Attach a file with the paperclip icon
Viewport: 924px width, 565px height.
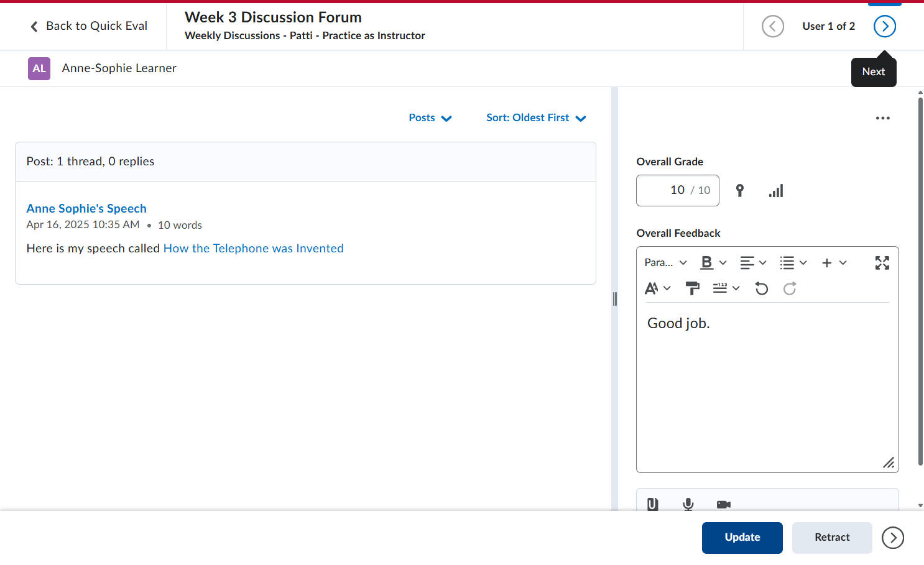(652, 504)
